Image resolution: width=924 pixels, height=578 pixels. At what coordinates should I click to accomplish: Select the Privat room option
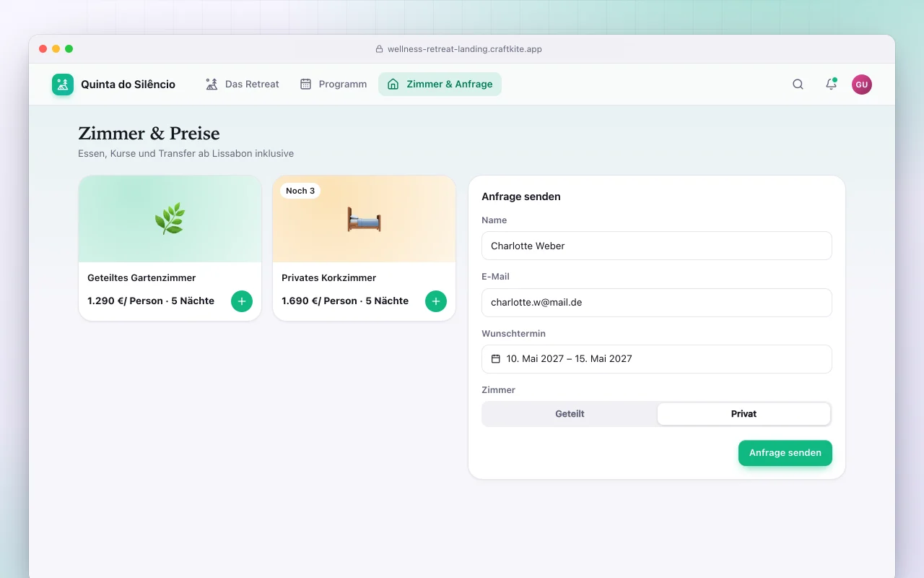pyautogui.click(x=744, y=414)
